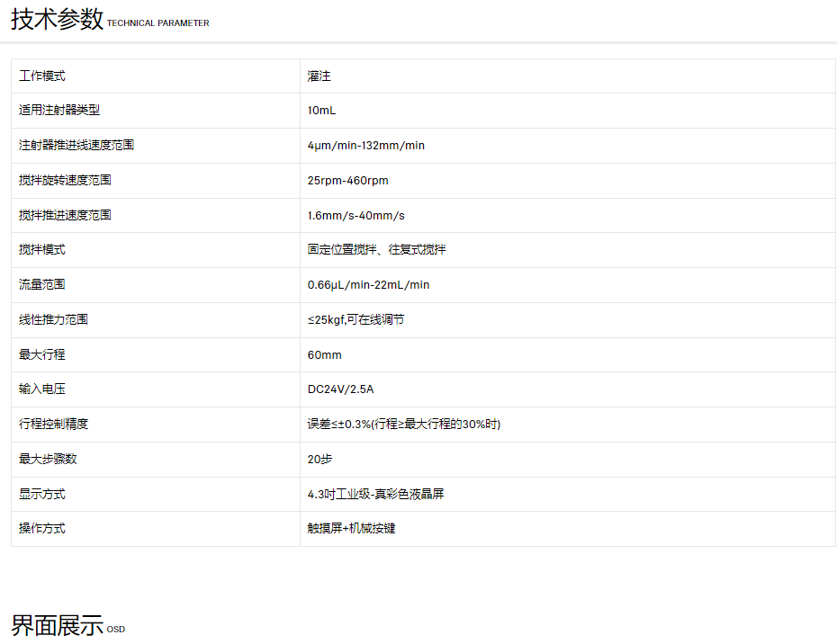Select the 固定位置搅拌、往复式搅拌 cell text
Image resolution: width=837 pixels, height=644 pixels.
376,250
